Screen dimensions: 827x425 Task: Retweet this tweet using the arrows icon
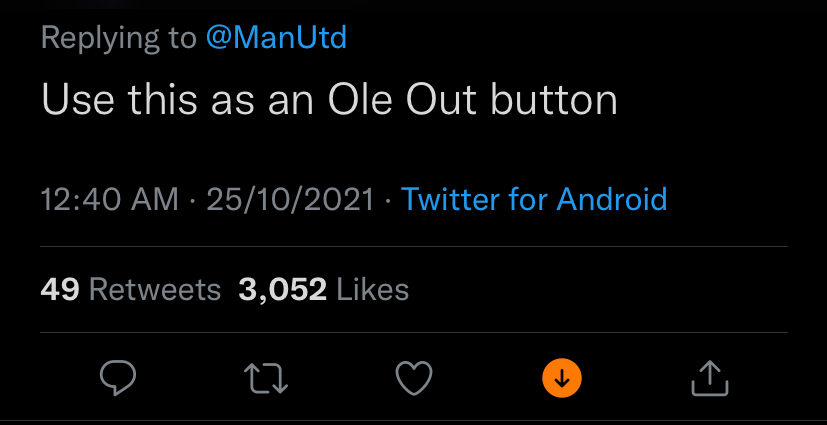coord(266,377)
